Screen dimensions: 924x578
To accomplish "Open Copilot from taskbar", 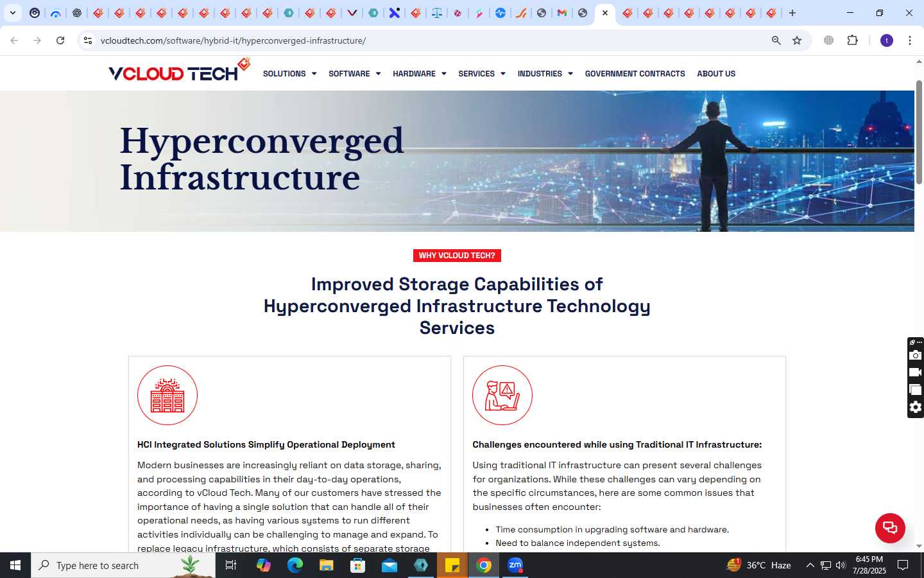I will point(263,565).
